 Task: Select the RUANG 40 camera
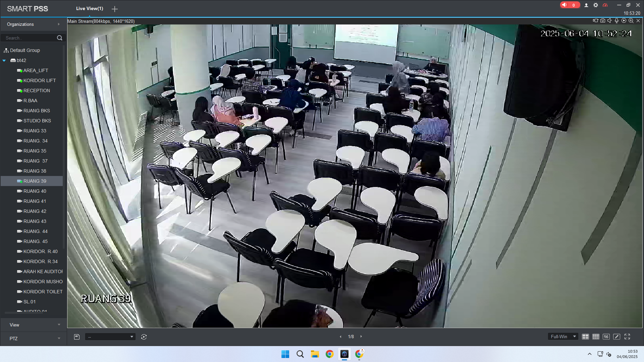(35, 191)
